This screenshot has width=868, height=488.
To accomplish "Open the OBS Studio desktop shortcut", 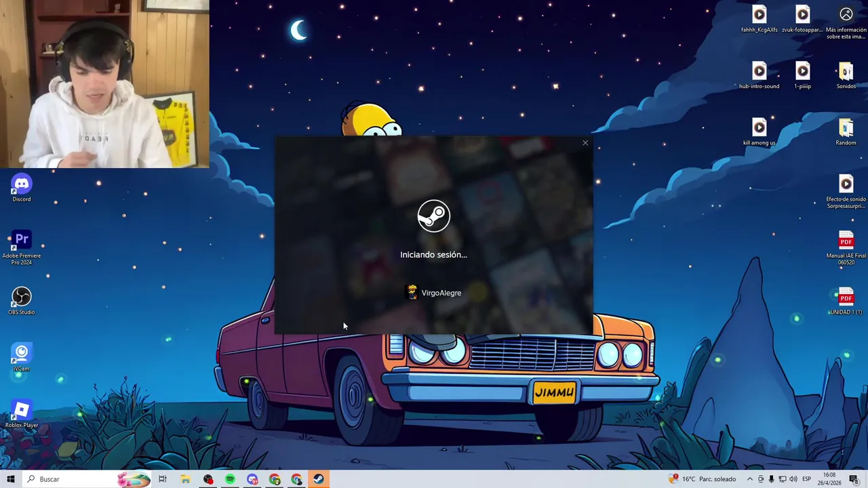I will pos(22,301).
